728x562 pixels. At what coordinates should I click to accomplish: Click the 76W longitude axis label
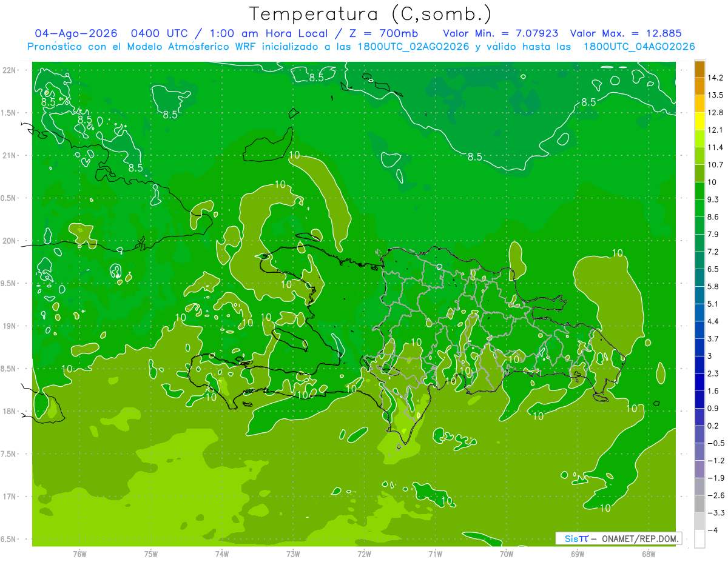[x=79, y=554]
